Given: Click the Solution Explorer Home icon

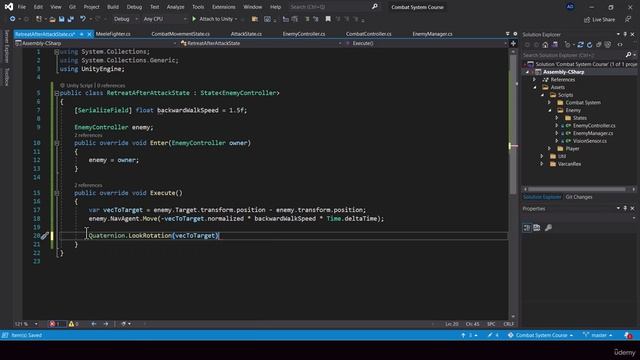Looking at the screenshot, I should tap(545, 45).
